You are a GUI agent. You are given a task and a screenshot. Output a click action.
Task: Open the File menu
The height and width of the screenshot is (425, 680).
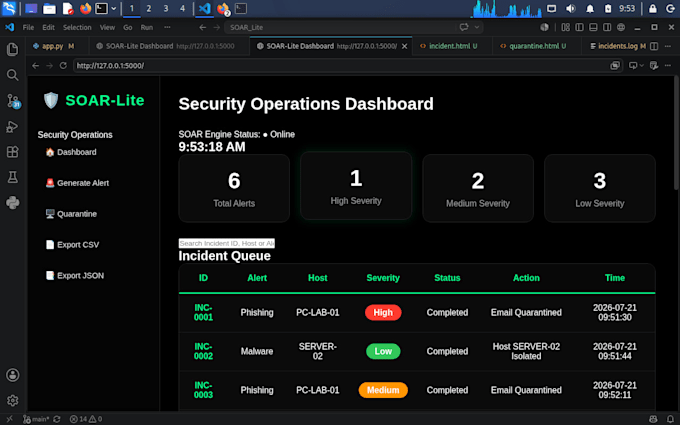point(28,27)
